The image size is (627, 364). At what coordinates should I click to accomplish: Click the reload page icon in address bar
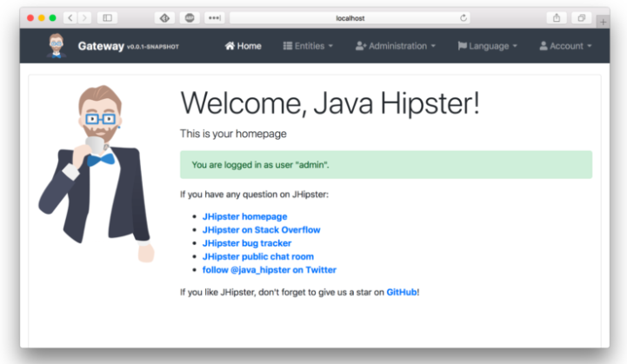coord(463,17)
